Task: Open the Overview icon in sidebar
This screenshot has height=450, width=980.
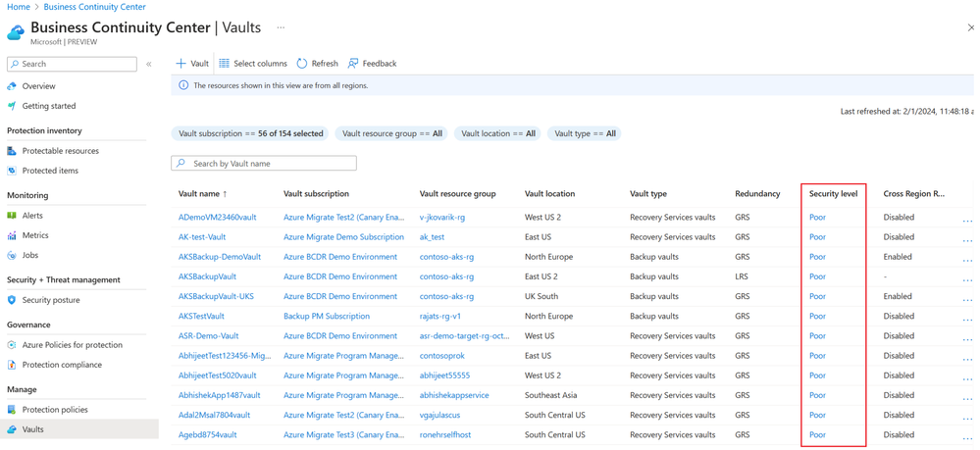Action: pos(11,86)
